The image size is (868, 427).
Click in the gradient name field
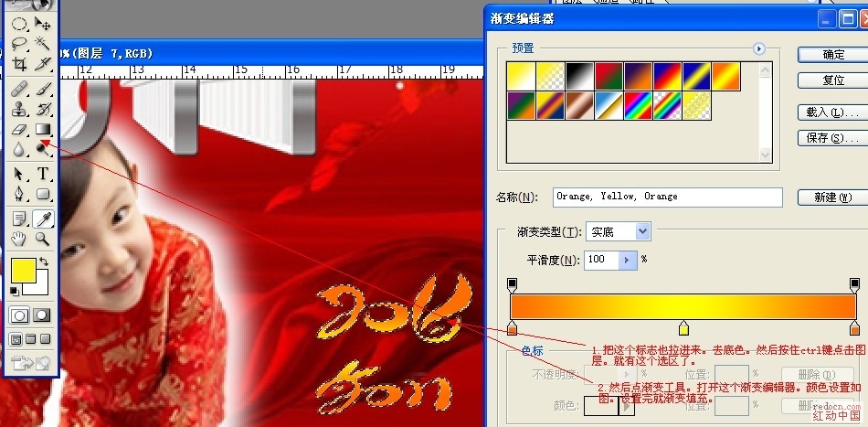(668, 197)
